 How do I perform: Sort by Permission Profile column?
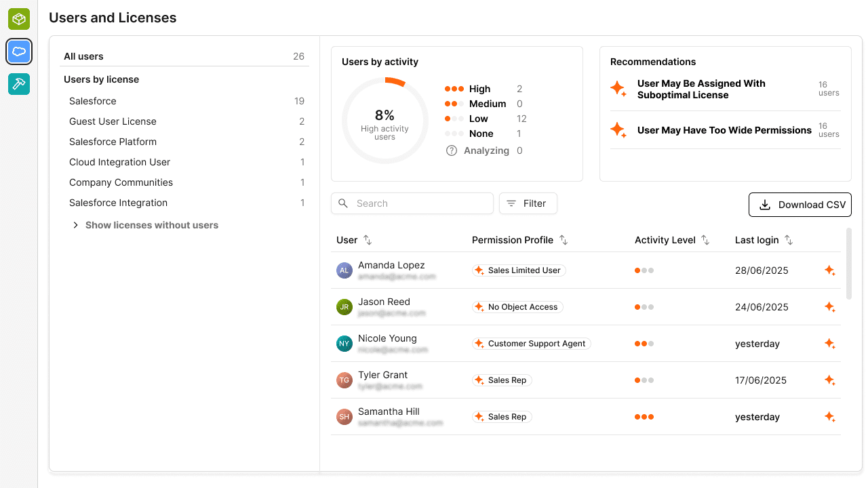tap(564, 240)
